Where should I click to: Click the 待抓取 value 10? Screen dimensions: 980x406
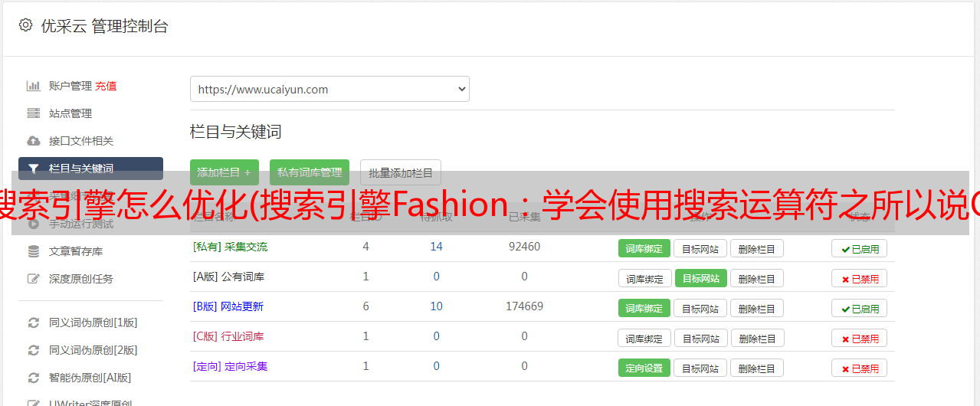437,306
